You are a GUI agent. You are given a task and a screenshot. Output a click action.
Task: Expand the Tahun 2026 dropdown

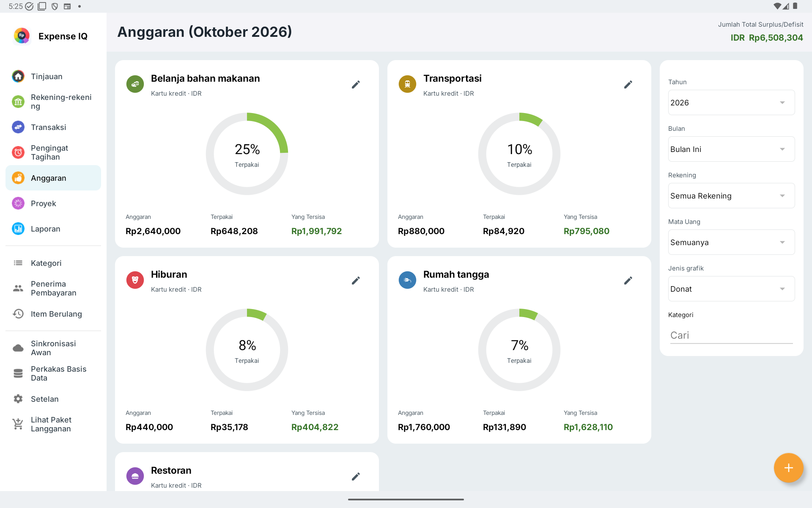pyautogui.click(x=731, y=102)
